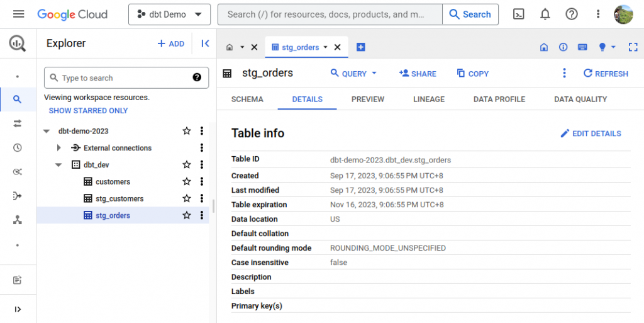This screenshot has width=644, height=323.
Task: Open the release notes icon in sidebar
Action: 17,280
